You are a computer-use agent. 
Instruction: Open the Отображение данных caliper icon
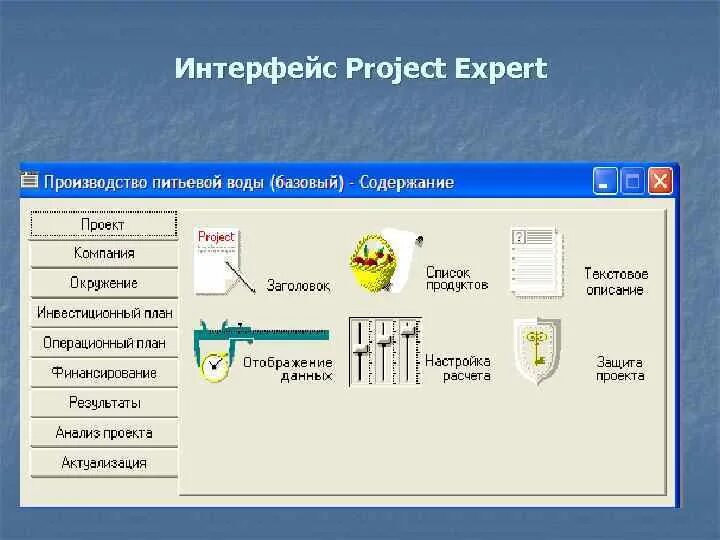[x=261, y=351]
